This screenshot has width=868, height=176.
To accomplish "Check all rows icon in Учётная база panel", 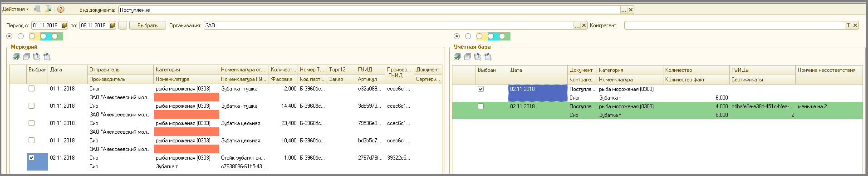I will pyautogui.click(x=457, y=57).
